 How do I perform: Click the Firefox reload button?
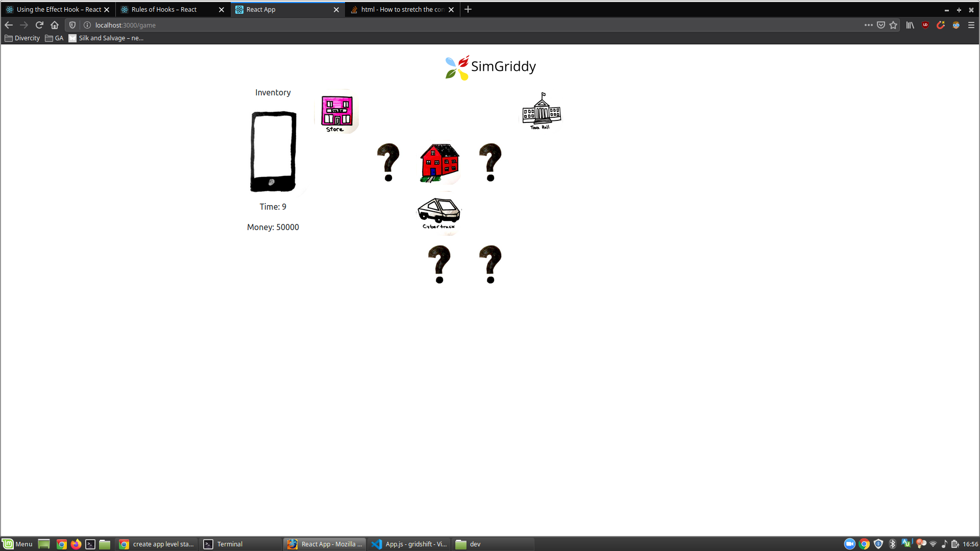pos(39,25)
